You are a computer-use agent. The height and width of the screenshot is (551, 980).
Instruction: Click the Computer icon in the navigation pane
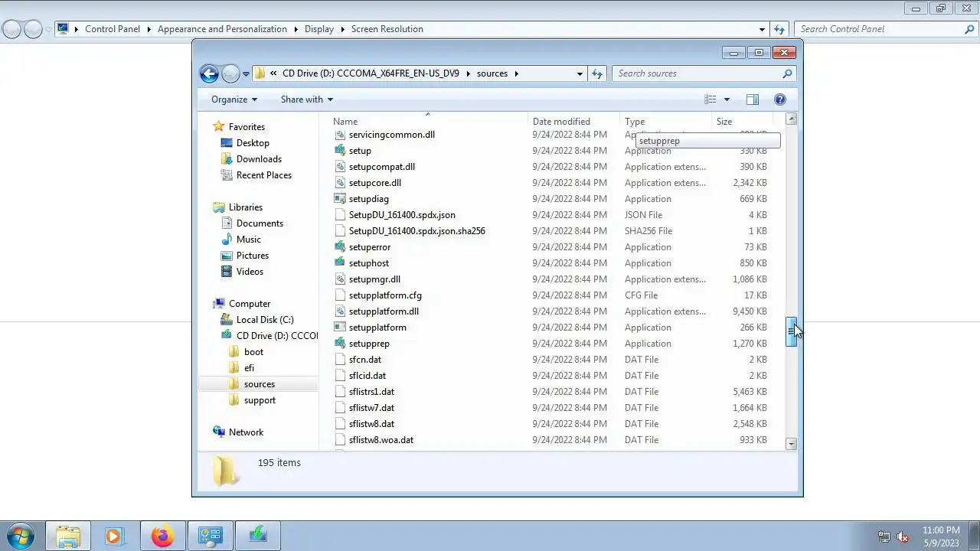(x=219, y=304)
